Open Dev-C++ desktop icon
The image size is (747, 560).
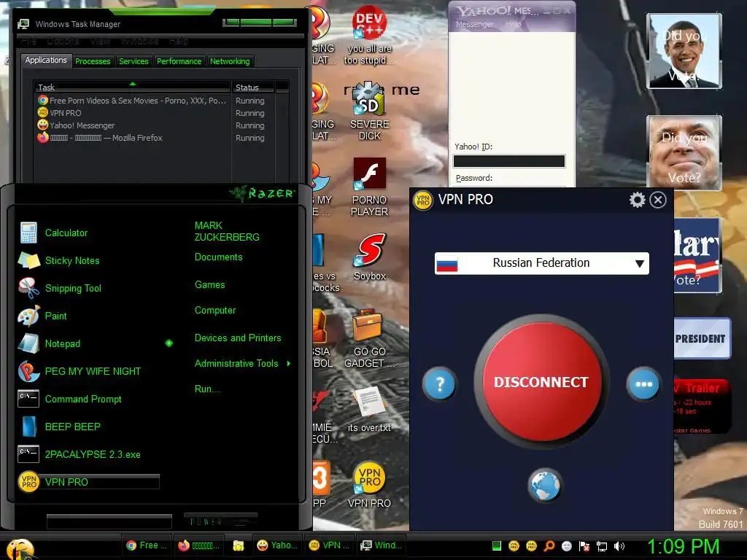(369, 36)
